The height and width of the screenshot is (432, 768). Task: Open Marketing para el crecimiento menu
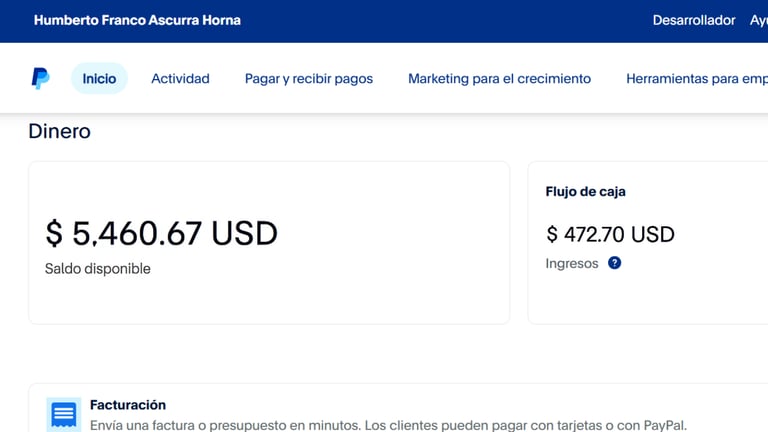click(499, 78)
